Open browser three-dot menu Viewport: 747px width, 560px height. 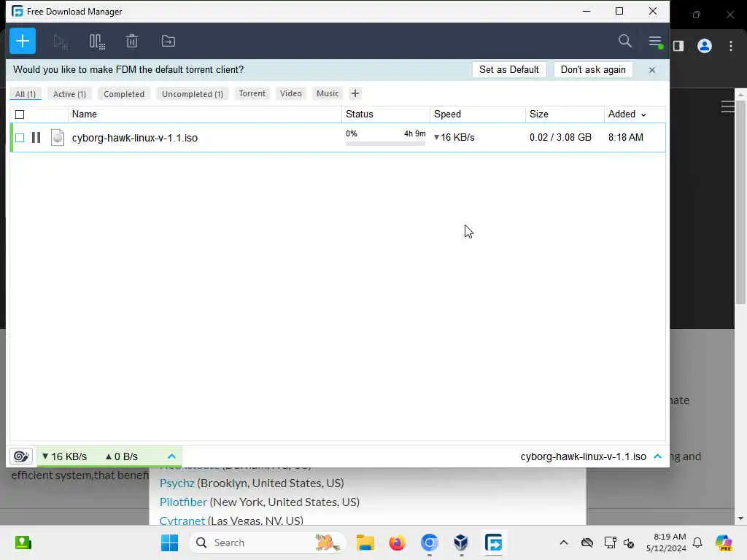tap(731, 46)
